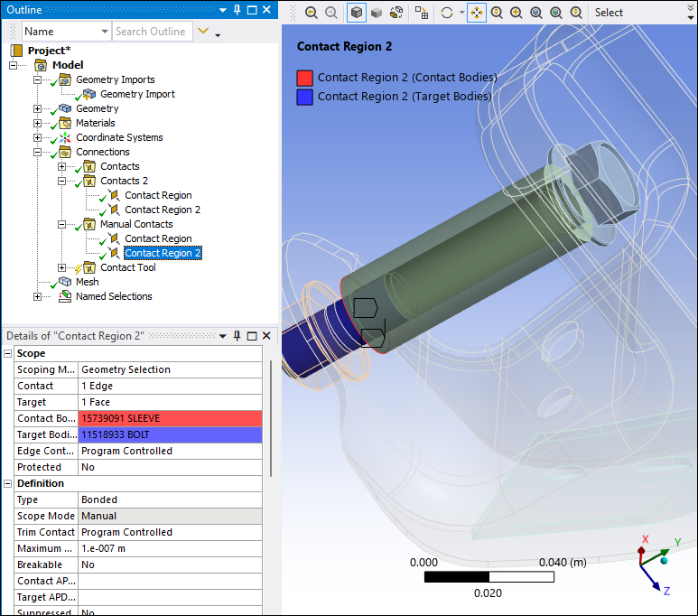Click the red SLEEVE contact body swatch
Viewport: 698px width, 616px height.
click(x=170, y=418)
